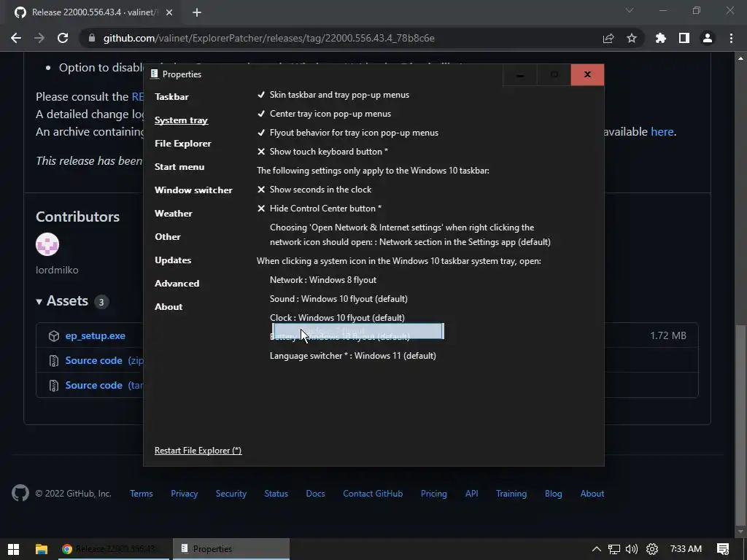Open Chrome extensions puzzle icon
The width and height of the screenshot is (747, 560).
[660, 38]
